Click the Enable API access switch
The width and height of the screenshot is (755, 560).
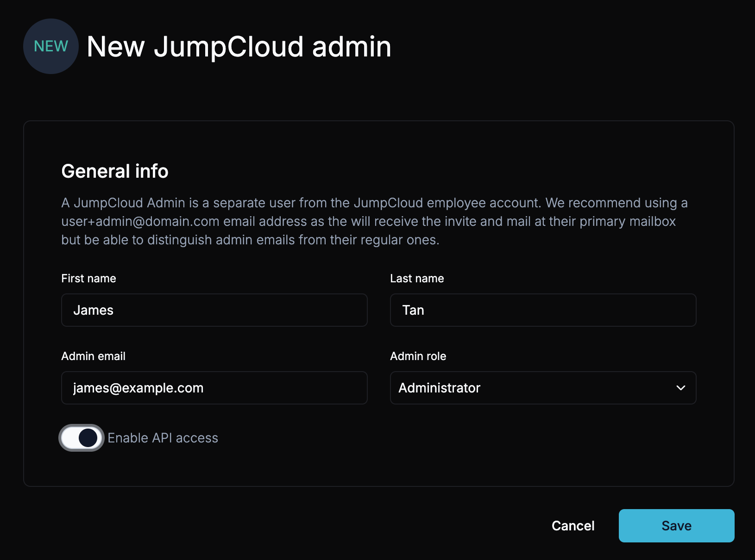tap(81, 438)
